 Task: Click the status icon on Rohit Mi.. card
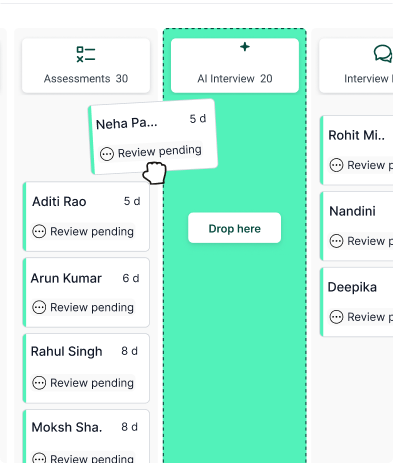(x=336, y=165)
